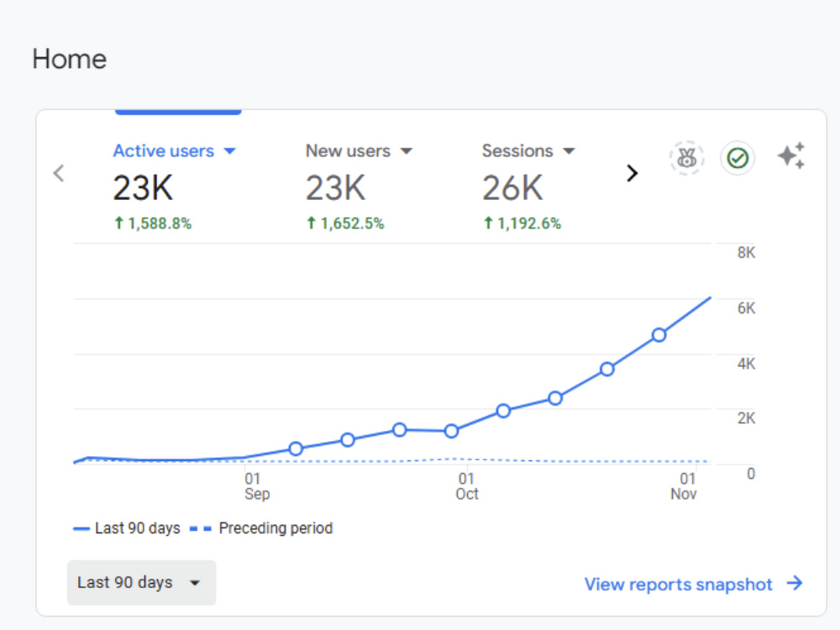Image resolution: width=840 pixels, height=630 pixels.
Task: Select the New users 23K metric tab
Action: click(x=359, y=186)
